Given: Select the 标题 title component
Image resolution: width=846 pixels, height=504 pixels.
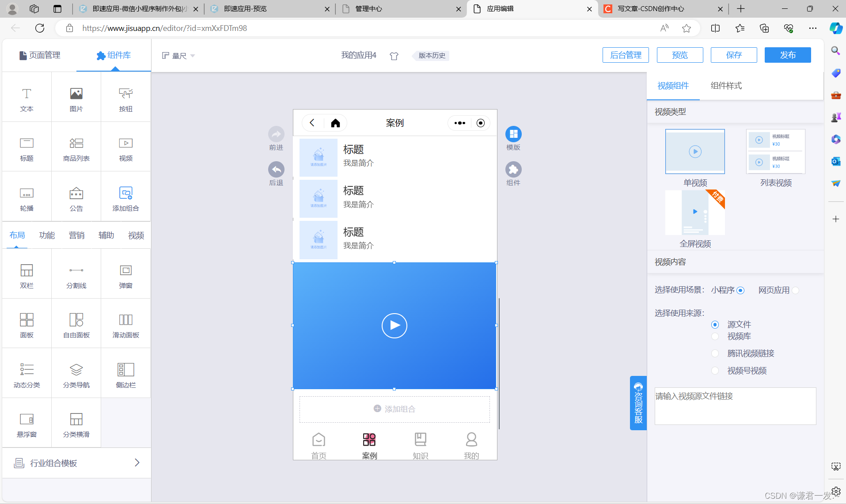Looking at the screenshot, I should 27,148.
